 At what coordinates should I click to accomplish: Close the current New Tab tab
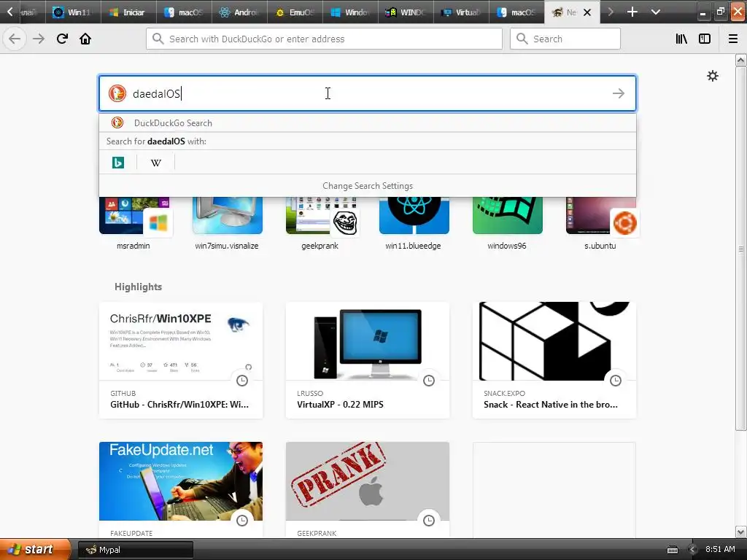pyautogui.click(x=587, y=12)
